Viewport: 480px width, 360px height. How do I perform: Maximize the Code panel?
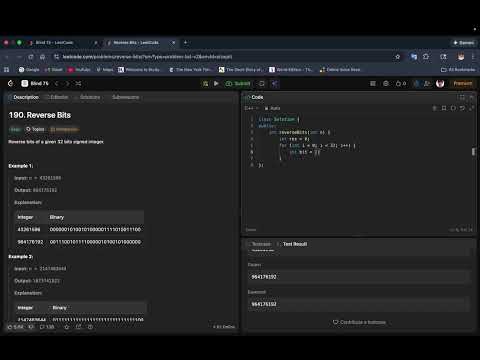(462, 97)
